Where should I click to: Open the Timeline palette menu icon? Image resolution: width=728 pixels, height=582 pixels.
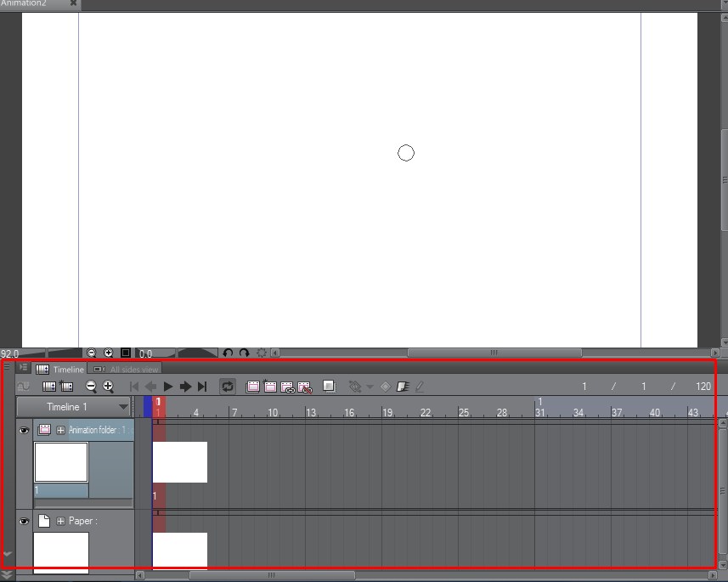tap(23, 368)
